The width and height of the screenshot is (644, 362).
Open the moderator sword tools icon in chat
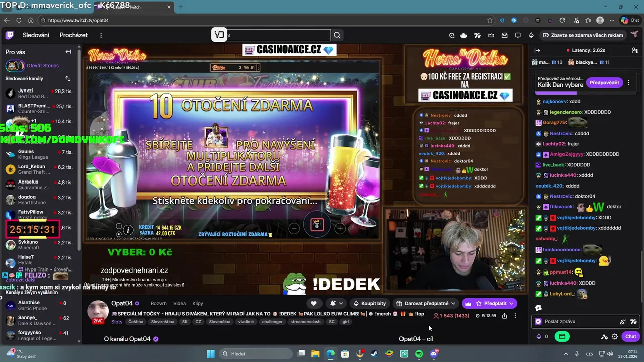click(605, 336)
